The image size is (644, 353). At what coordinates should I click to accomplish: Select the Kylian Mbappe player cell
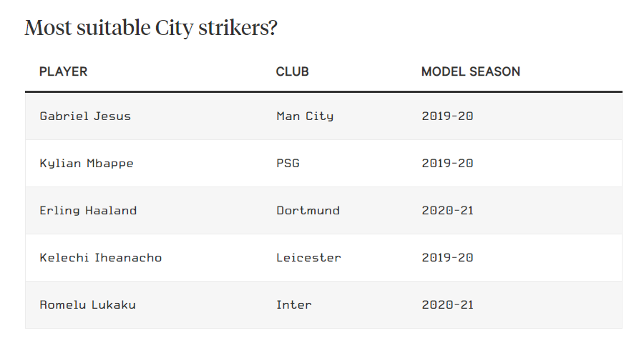tap(87, 163)
